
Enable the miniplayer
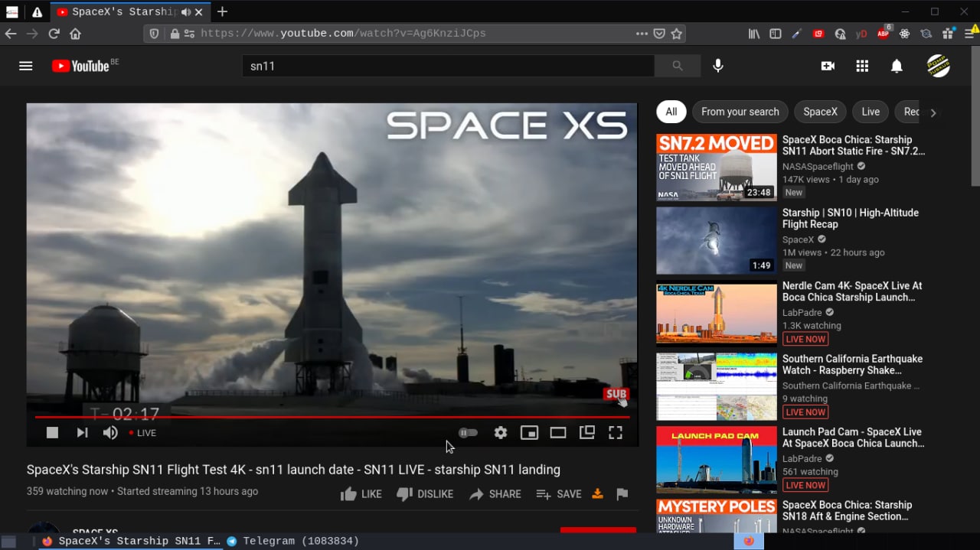tap(529, 433)
